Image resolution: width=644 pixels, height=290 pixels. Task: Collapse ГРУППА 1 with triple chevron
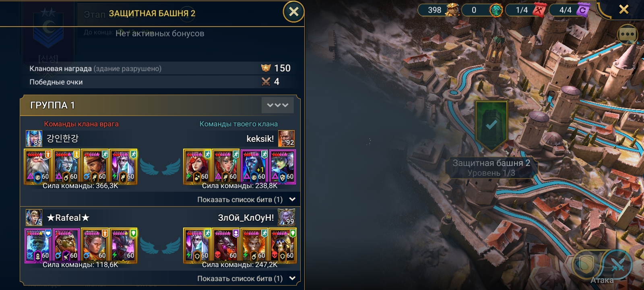(278, 105)
